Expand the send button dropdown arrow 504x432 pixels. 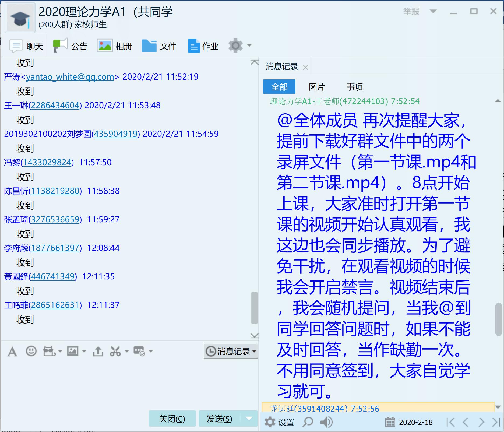pos(249,419)
